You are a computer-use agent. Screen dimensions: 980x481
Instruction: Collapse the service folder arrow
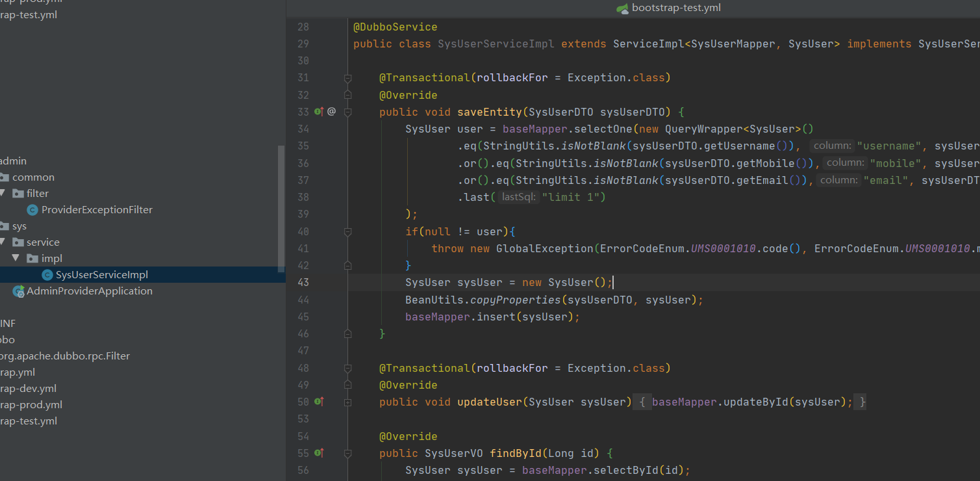click(2, 242)
